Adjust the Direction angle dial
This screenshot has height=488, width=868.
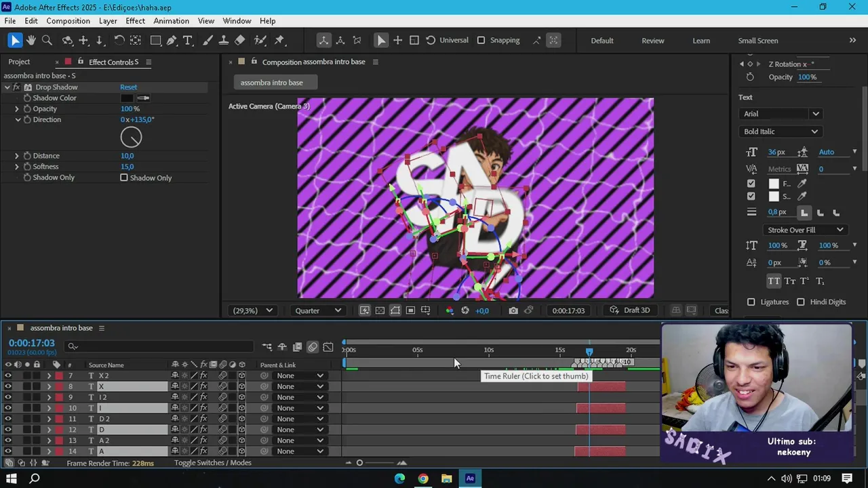(131, 138)
